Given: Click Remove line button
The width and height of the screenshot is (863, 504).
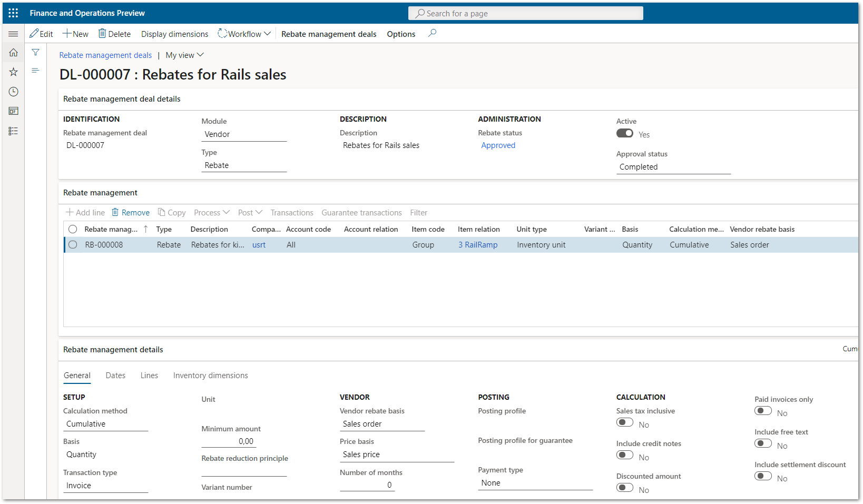Looking at the screenshot, I should 130,212.
